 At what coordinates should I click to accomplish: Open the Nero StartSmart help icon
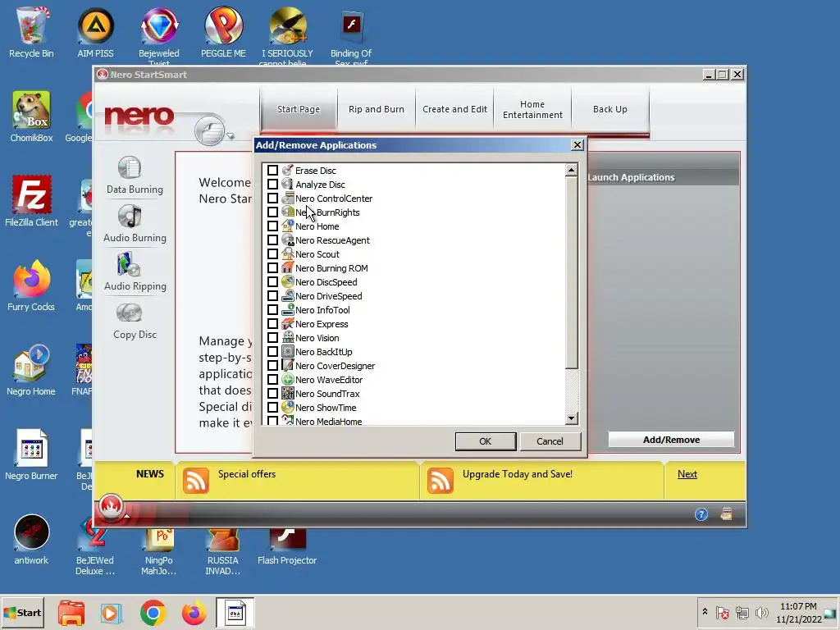click(x=701, y=515)
